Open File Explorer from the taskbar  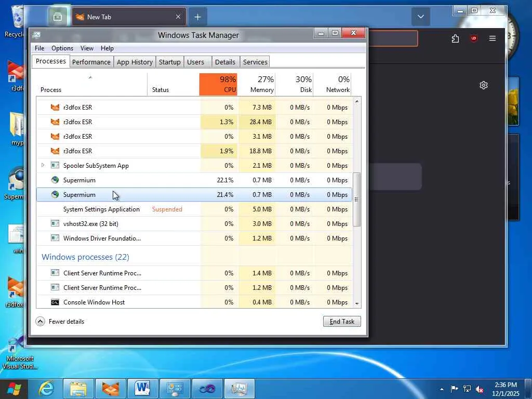click(x=78, y=389)
